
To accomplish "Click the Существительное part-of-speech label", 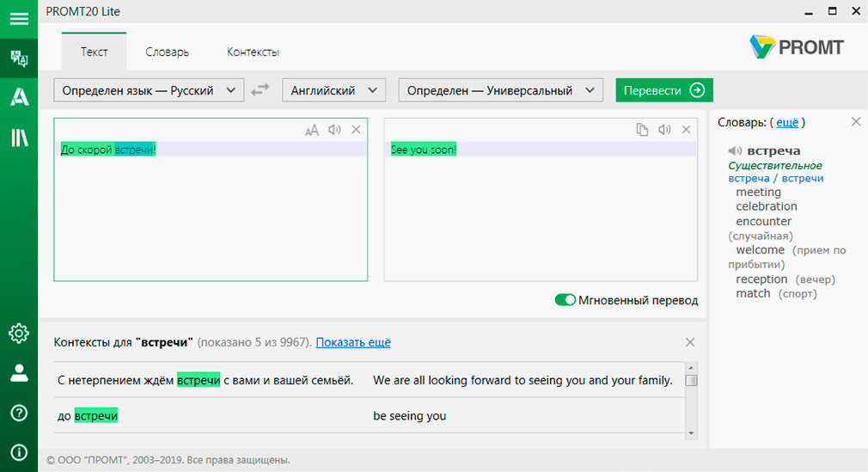I will coord(774,165).
